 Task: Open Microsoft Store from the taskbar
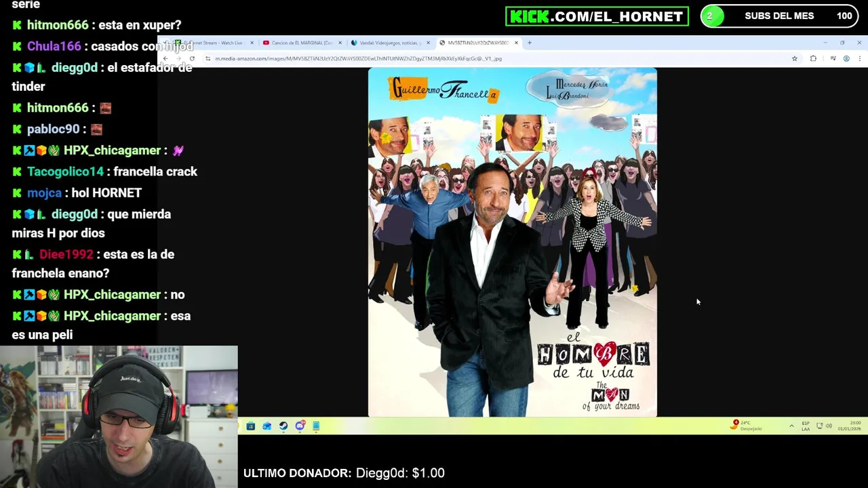[x=251, y=426]
